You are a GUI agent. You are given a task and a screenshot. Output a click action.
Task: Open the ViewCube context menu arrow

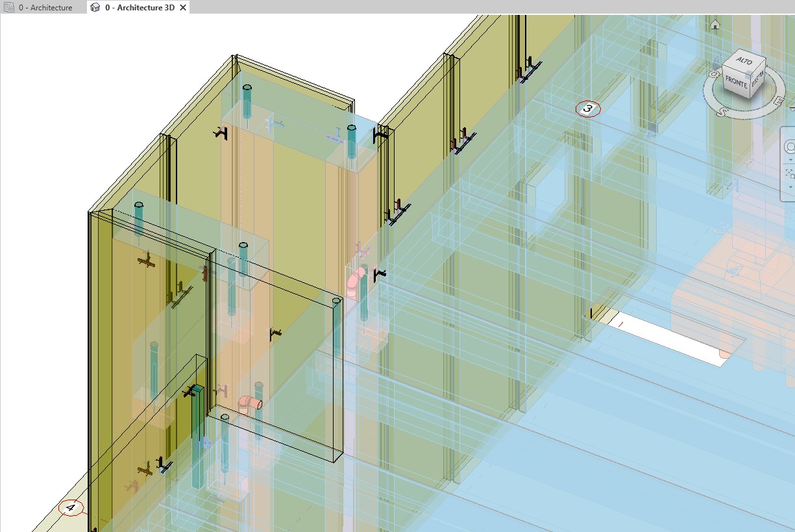(x=792, y=108)
